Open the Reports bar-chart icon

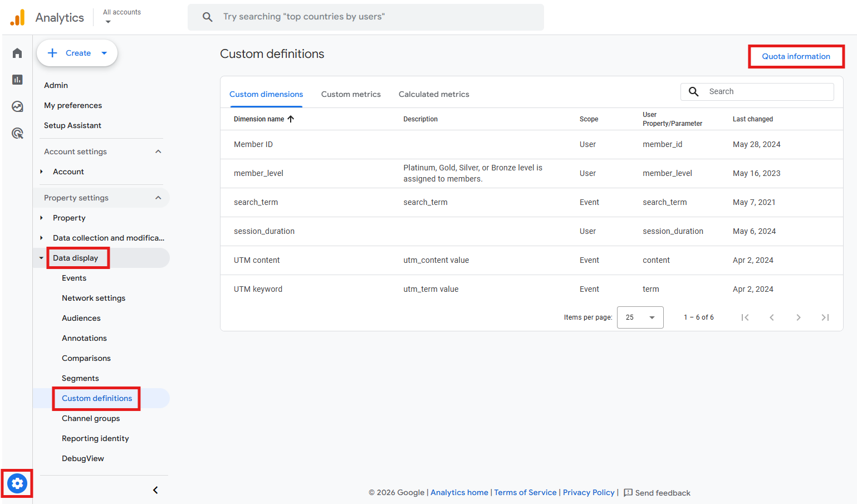point(17,80)
